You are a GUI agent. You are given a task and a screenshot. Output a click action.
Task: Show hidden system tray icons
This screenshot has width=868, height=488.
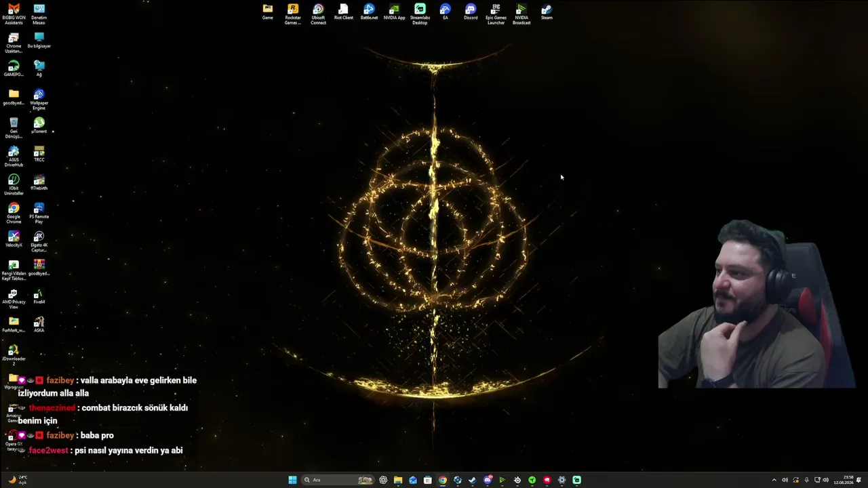[774, 480]
